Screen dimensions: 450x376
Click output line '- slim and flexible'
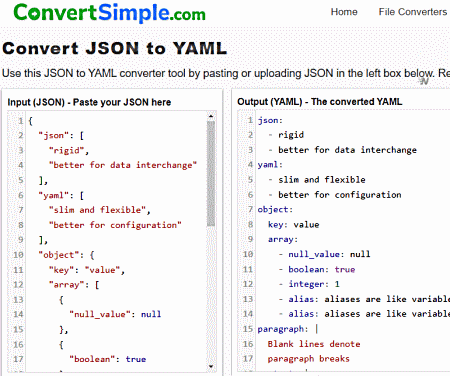(x=317, y=180)
